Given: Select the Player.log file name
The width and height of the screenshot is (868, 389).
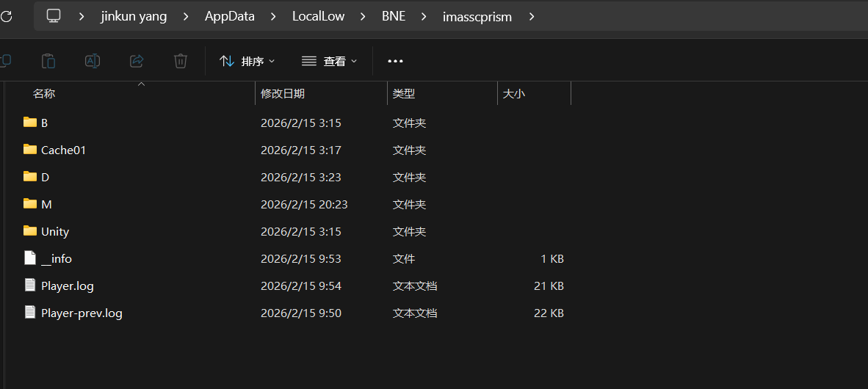Looking at the screenshot, I should (67, 286).
